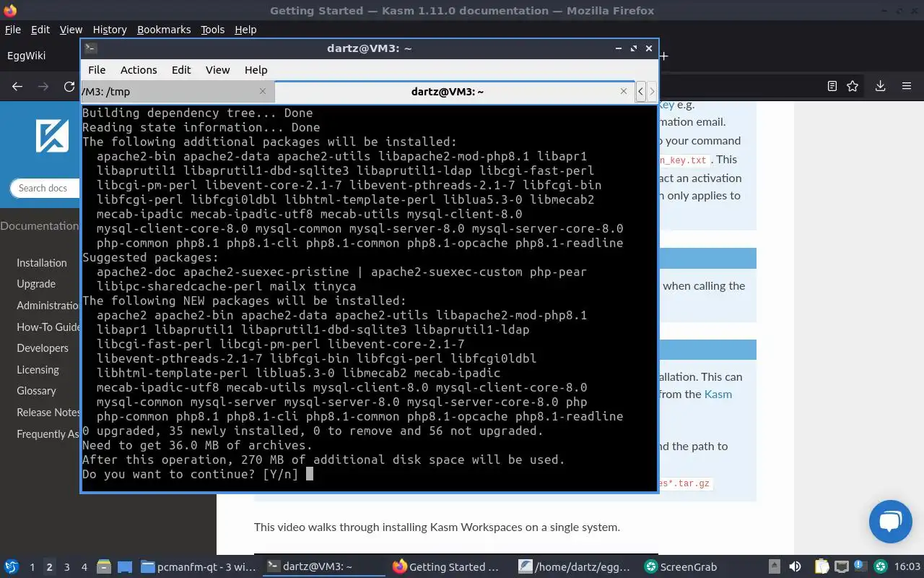Viewport: 924px width, 578px height.
Task: Open the LXQt start menu
Action: [x=12, y=567]
